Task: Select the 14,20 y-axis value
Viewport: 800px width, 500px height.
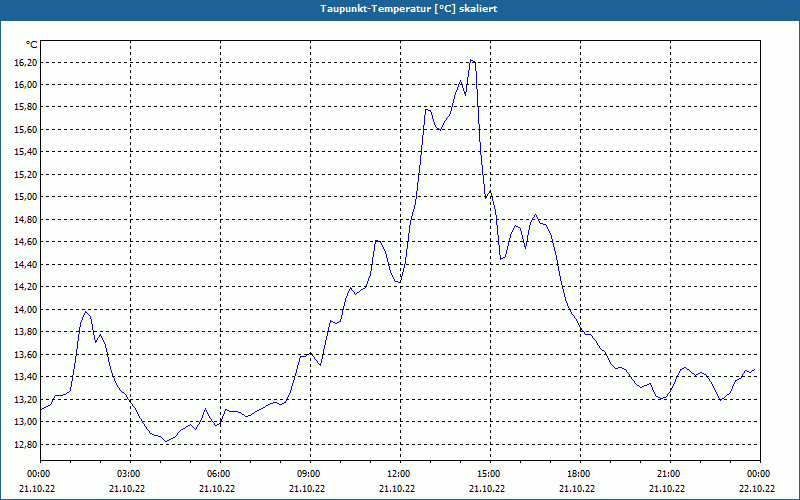Action: pos(28,287)
